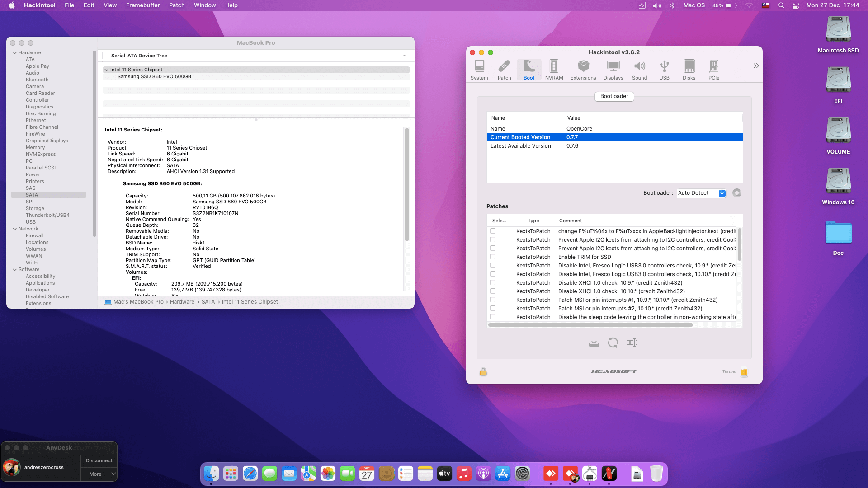Open Safari from the Dock
This screenshot has width=868, height=488.
250,474
